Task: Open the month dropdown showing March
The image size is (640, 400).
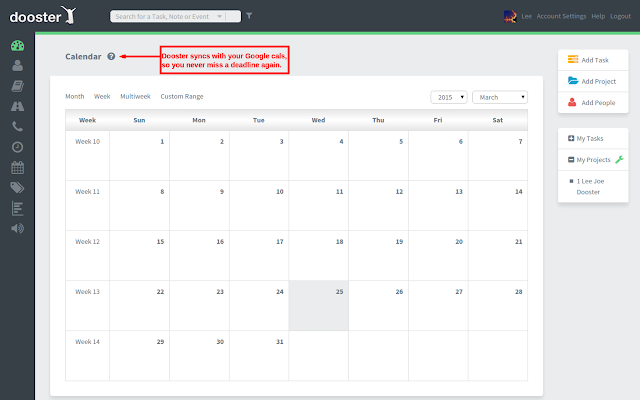Action: [499, 97]
